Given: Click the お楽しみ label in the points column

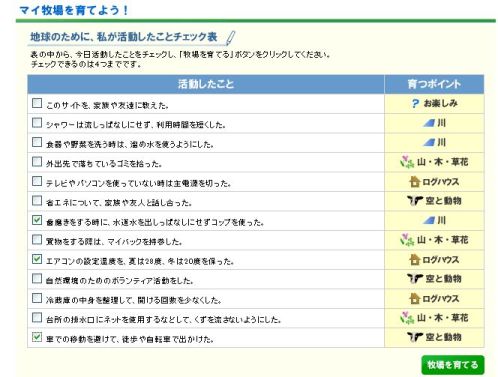Looking at the screenshot, I should pos(440,104).
